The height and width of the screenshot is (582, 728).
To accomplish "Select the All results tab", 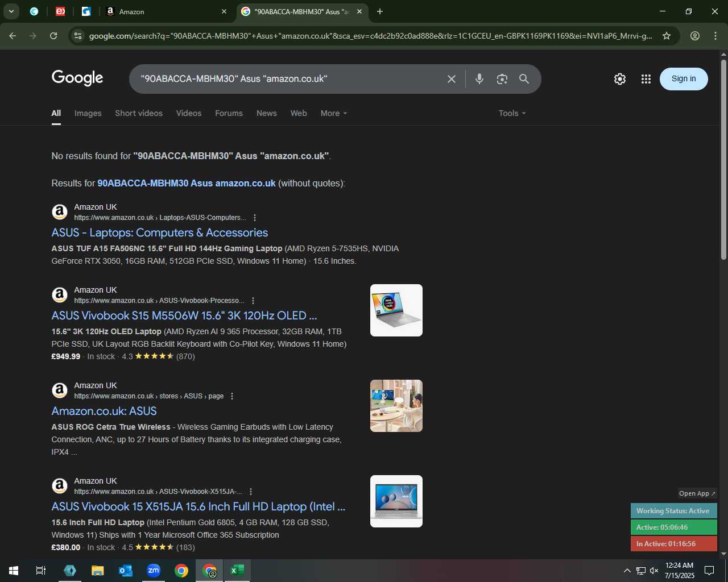I will click(x=56, y=113).
